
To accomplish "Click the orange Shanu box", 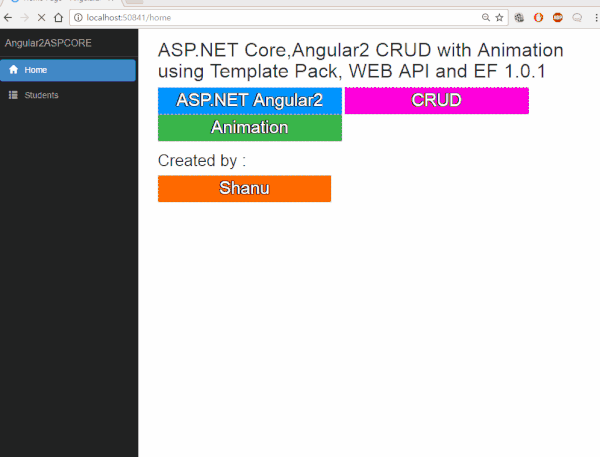I will click(245, 189).
